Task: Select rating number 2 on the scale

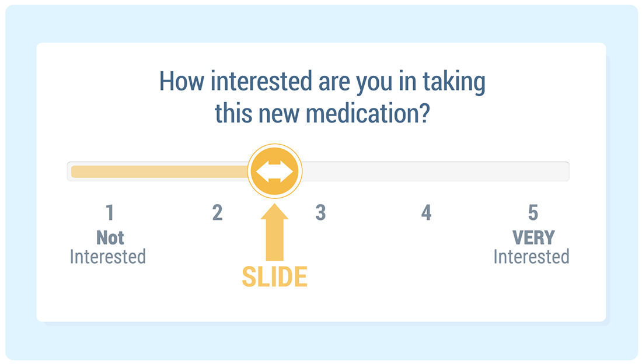Action: 217,213
